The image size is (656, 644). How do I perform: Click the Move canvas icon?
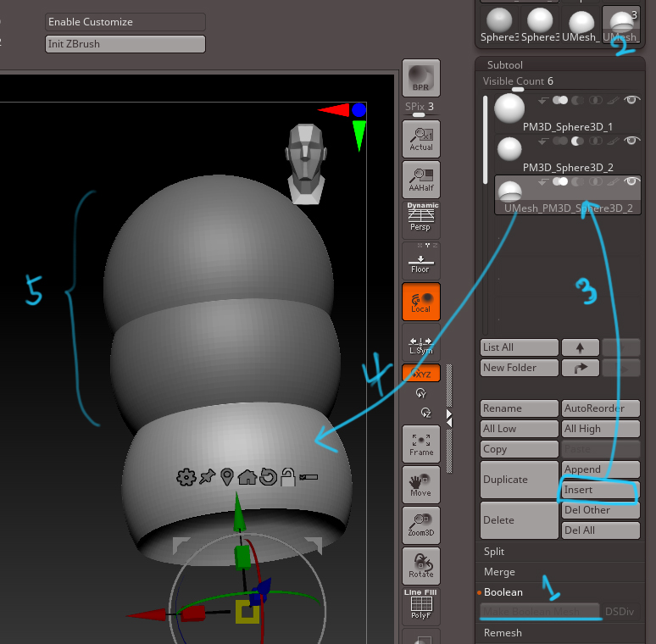421,485
